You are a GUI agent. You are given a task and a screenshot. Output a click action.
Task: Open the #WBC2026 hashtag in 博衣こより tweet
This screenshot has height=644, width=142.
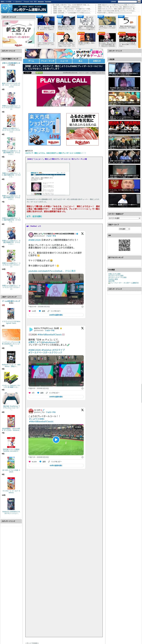tap(34, 240)
